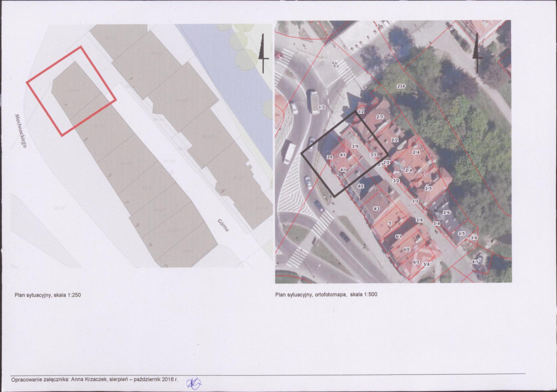Viewport: 557px width, 392px height.
Task: Click the Anna Krzaczek footer credit text
Action: [94, 379]
